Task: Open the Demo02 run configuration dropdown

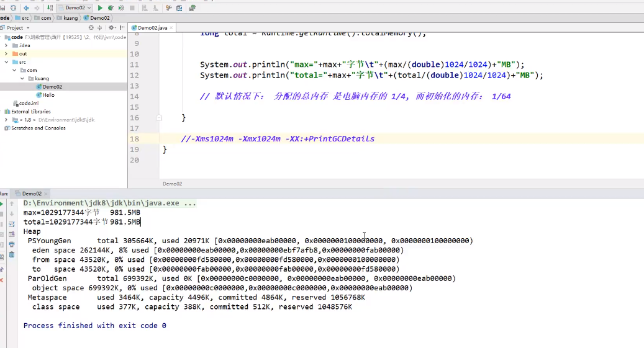Action: point(74,8)
